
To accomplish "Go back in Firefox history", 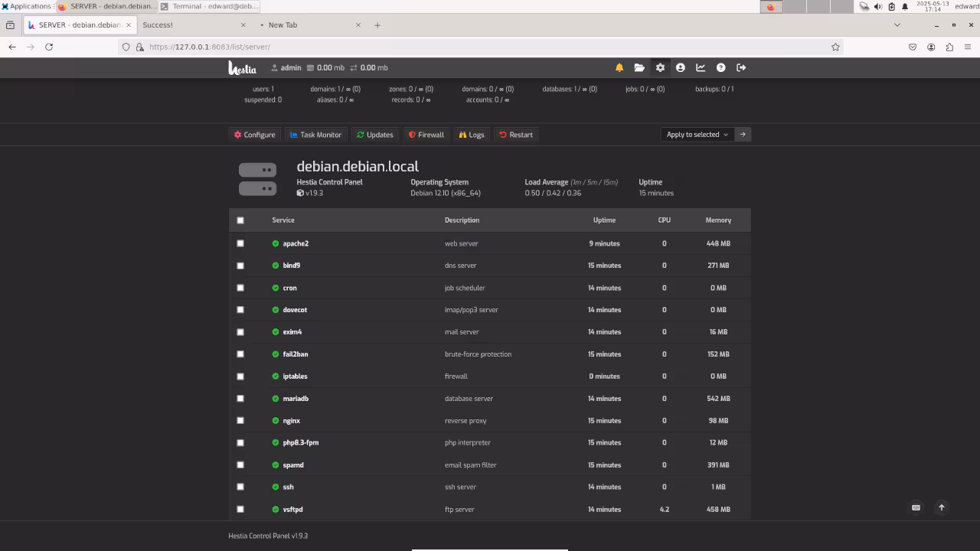I will click(x=12, y=47).
